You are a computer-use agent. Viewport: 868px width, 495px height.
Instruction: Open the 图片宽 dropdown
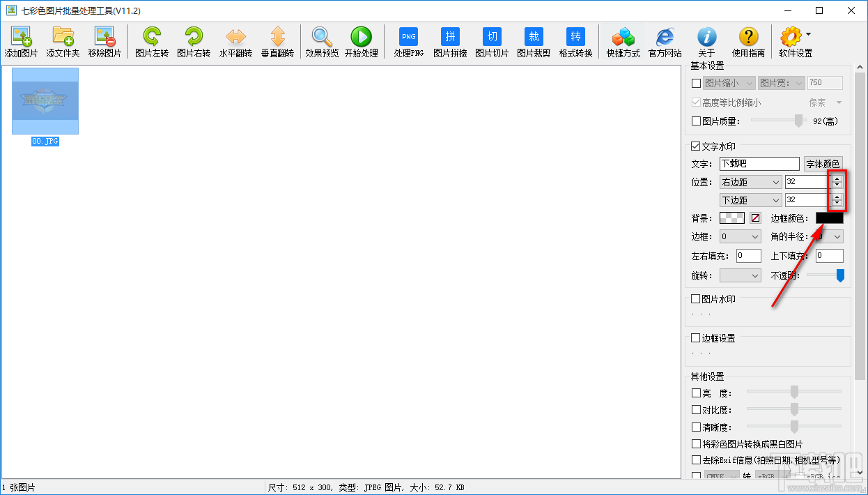[781, 83]
